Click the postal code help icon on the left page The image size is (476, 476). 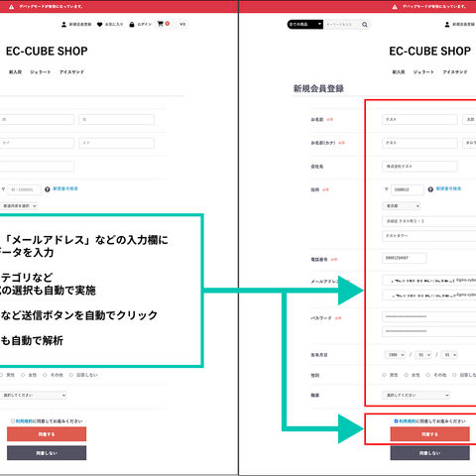click(48, 189)
